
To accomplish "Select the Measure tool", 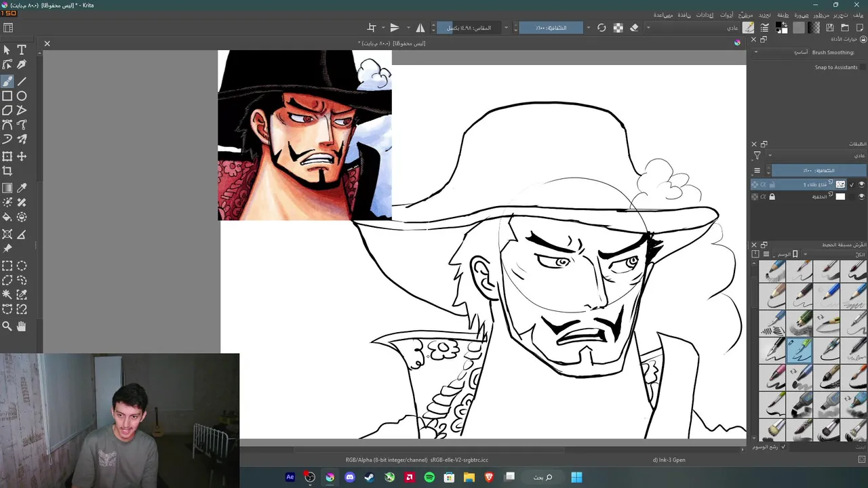I will point(22,235).
